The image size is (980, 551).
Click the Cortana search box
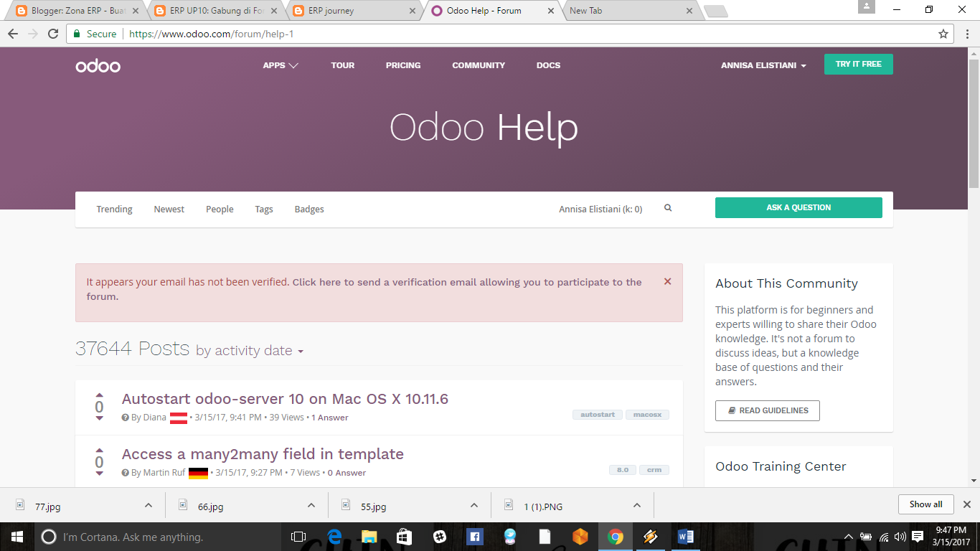(x=158, y=537)
